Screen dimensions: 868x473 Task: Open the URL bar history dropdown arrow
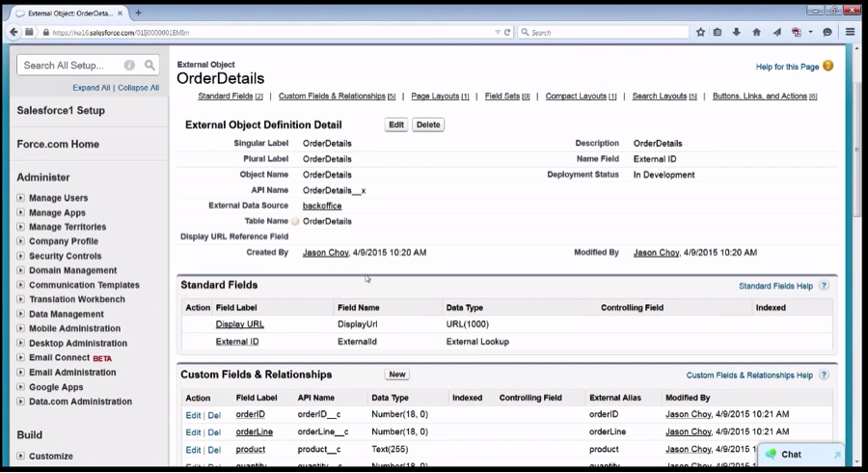pyautogui.click(x=497, y=33)
